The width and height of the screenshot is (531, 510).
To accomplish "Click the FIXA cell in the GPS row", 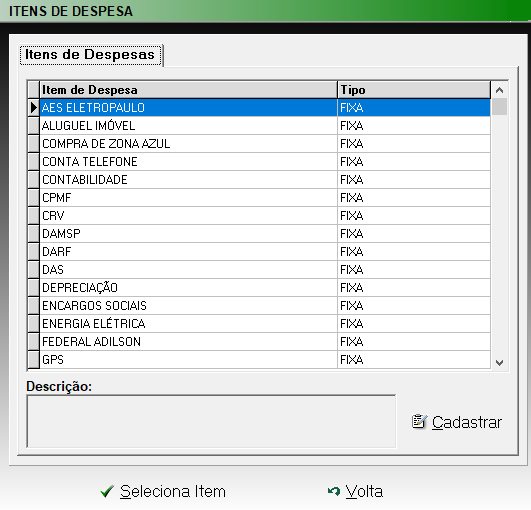I will tap(414, 360).
